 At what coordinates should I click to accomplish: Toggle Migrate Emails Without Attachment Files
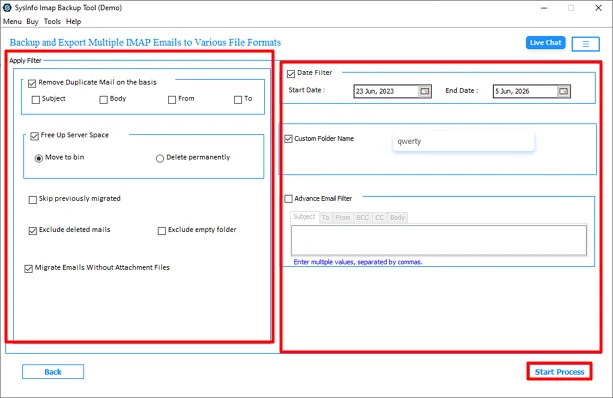pyautogui.click(x=29, y=269)
